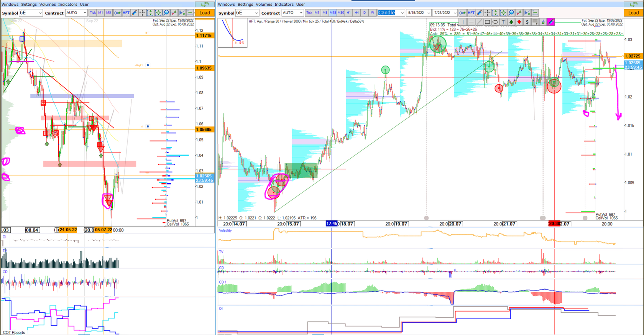Click the red-green bars icon in right toolbar

pos(519,13)
